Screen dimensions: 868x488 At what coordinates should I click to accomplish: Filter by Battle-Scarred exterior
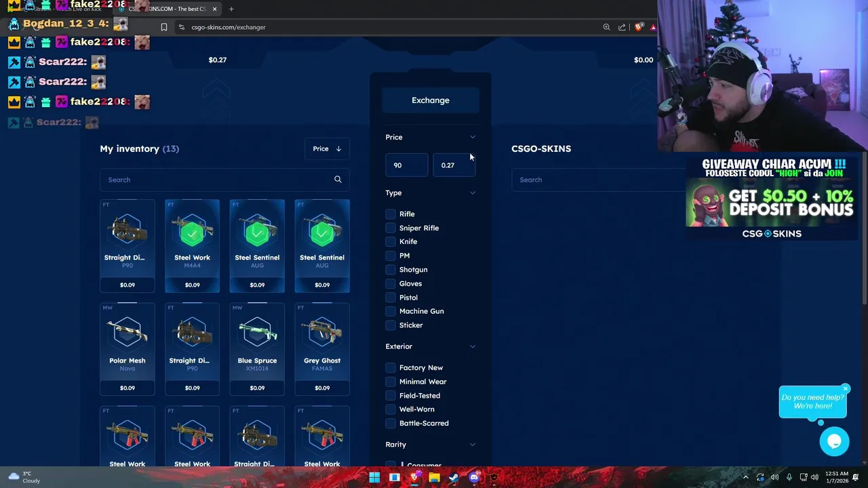pyautogui.click(x=391, y=423)
